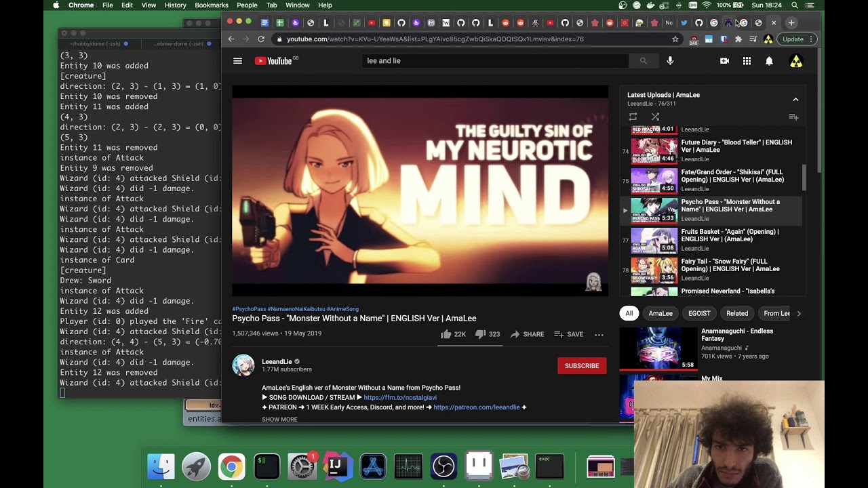This screenshot has width=868, height=488.
Task: Collapse the Latest Uploads playlist panel
Action: 795,100
